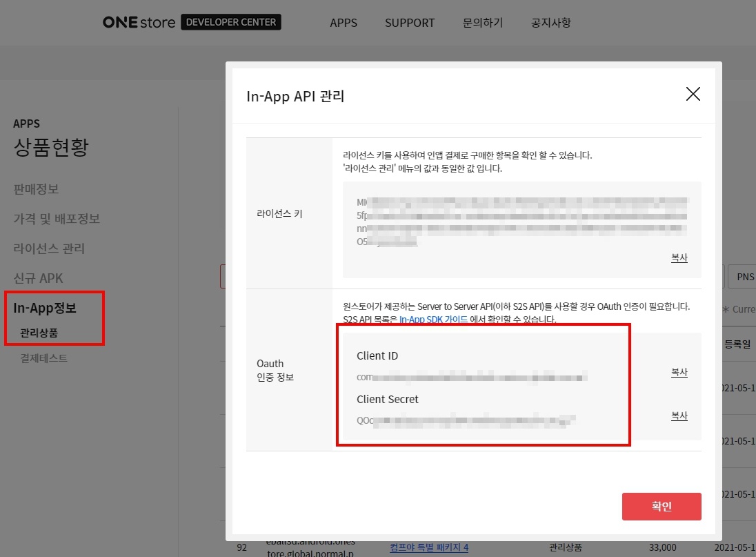Open 신규 APK in the sidebar

click(x=38, y=278)
